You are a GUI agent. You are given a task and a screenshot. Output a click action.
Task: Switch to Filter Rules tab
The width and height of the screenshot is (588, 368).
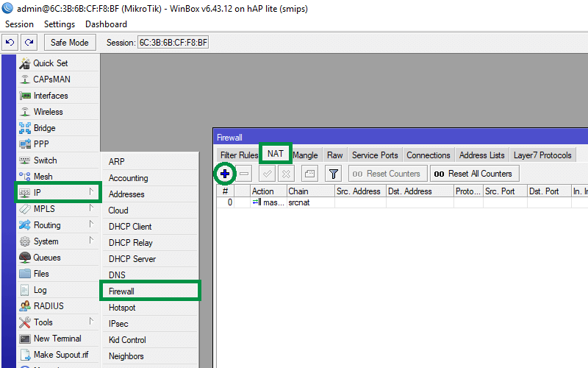pyautogui.click(x=239, y=155)
